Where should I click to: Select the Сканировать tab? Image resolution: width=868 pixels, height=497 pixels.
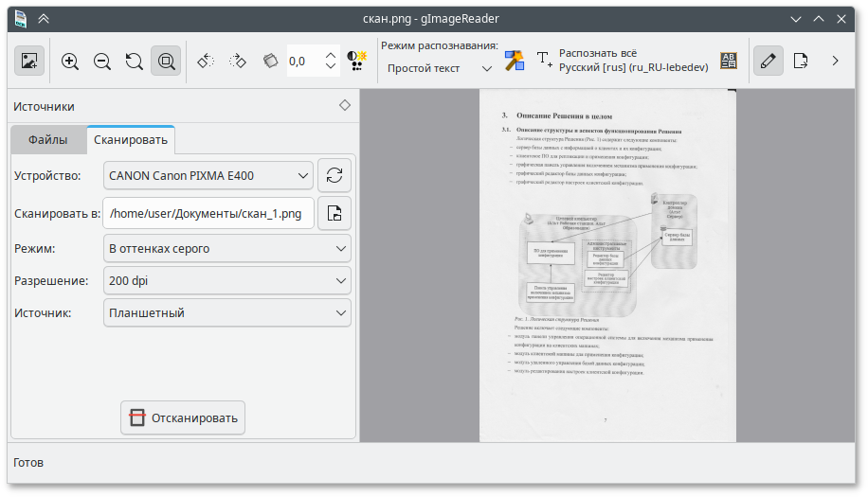[131, 140]
